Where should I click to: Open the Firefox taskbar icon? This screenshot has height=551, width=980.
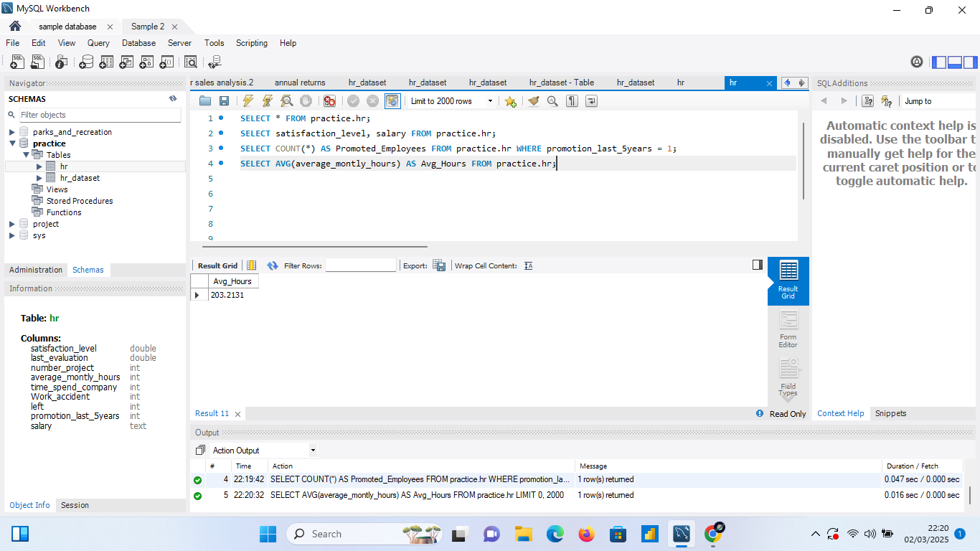(x=587, y=534)
